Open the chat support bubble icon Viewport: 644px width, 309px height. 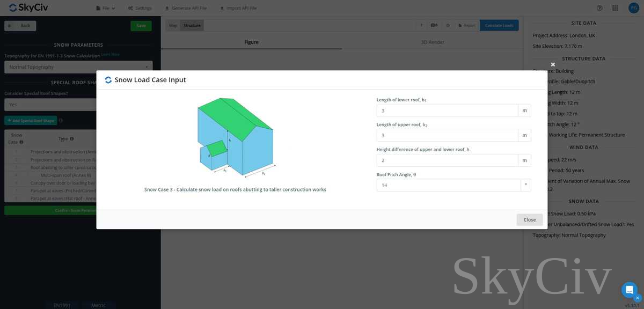(630, 290)
